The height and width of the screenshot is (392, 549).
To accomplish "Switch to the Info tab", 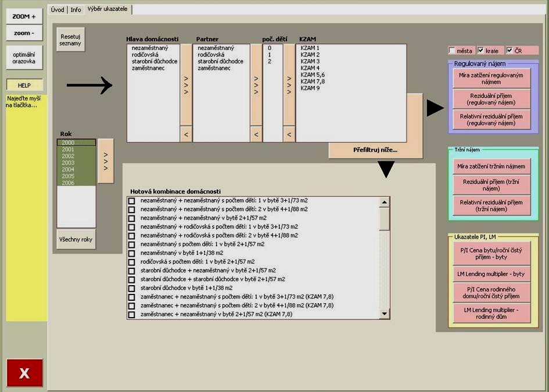I will (76, 10).
